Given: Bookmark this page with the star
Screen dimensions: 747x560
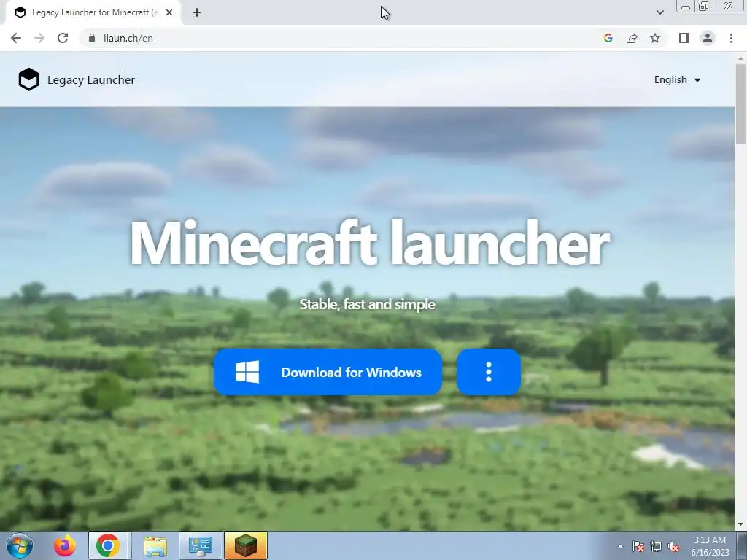Looking at the screenshot, I should (x=655, y=38).
